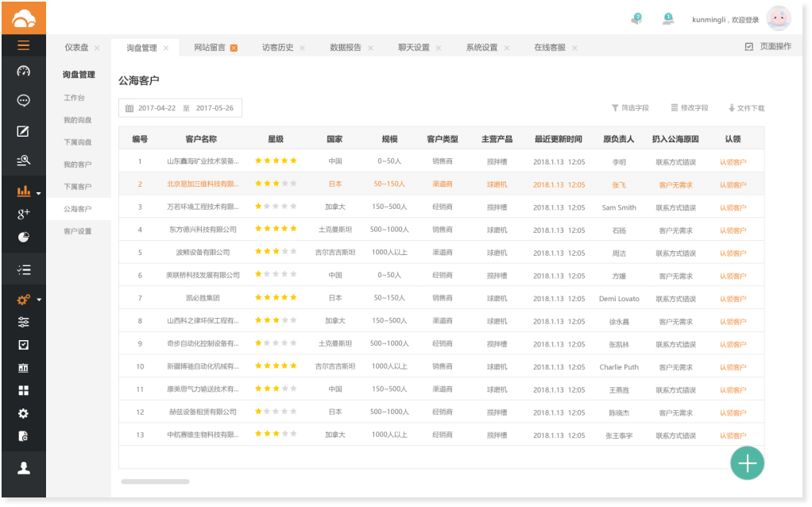Select customer 凯必胜集团 in row 7

(203, 298)
